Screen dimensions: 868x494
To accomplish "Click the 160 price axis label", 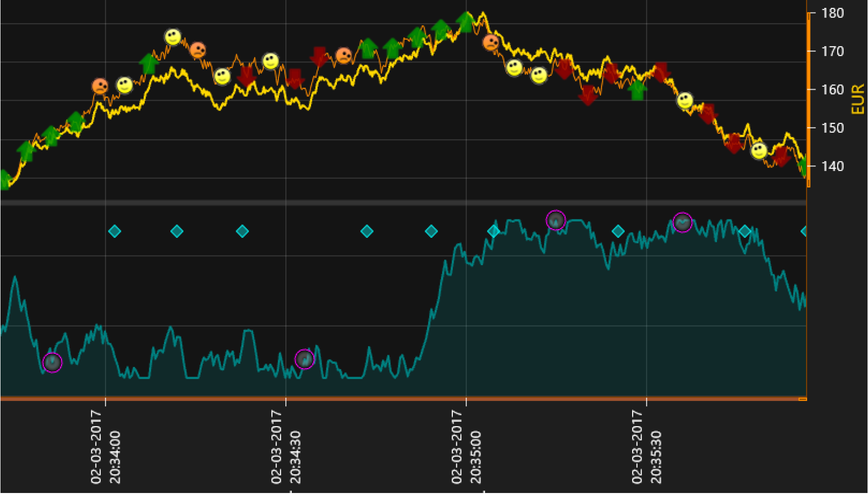I will pyautogui.click(x=832, y=90).
